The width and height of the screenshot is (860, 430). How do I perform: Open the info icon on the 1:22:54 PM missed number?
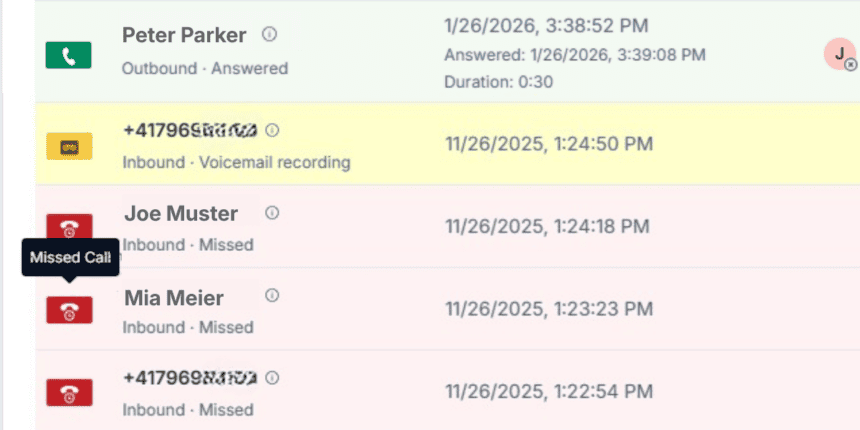(x=272, y=378)
